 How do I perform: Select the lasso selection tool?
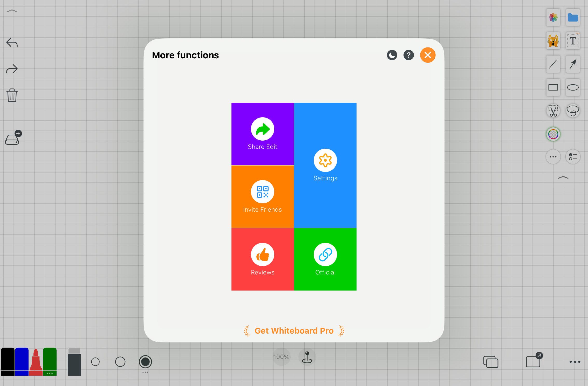[573, 111]
